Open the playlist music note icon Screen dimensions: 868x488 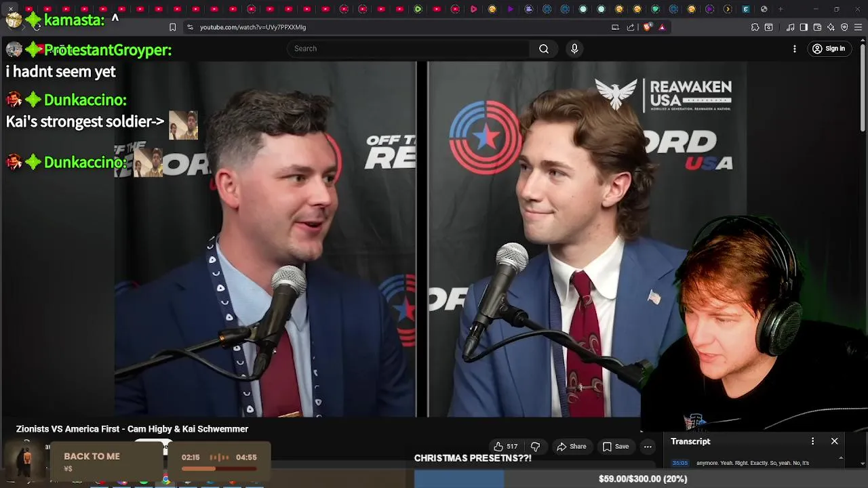[x=790, y=27]
